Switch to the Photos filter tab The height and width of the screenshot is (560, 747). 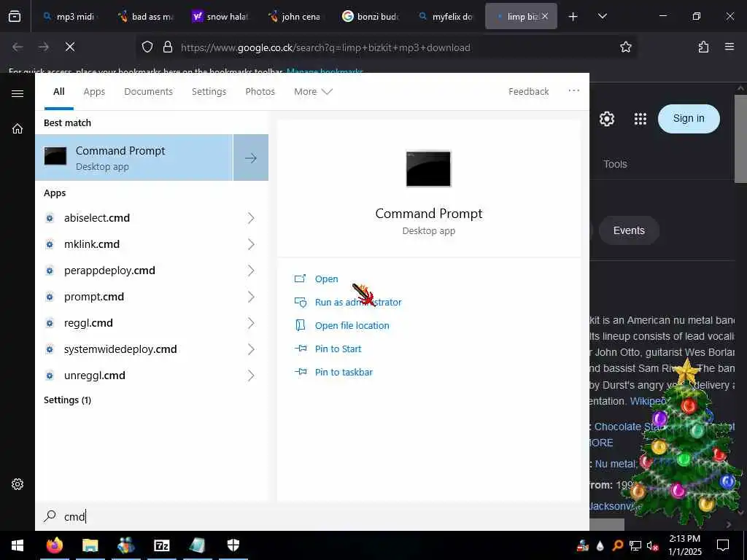coord(260,91)
